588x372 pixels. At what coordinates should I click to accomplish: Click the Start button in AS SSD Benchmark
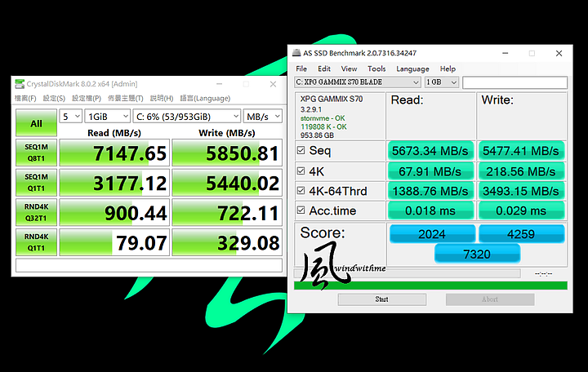381,299
